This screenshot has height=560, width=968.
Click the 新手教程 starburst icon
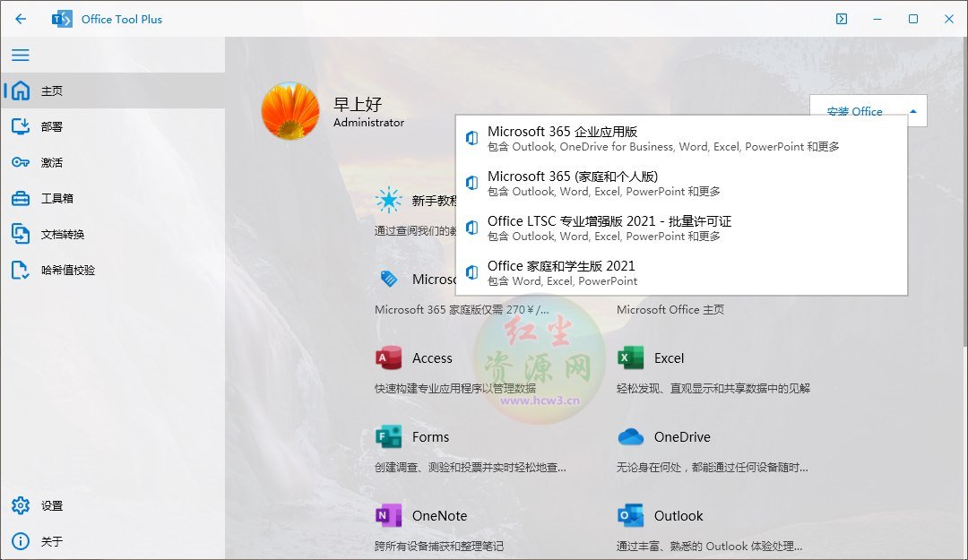(x=389, y=200)
